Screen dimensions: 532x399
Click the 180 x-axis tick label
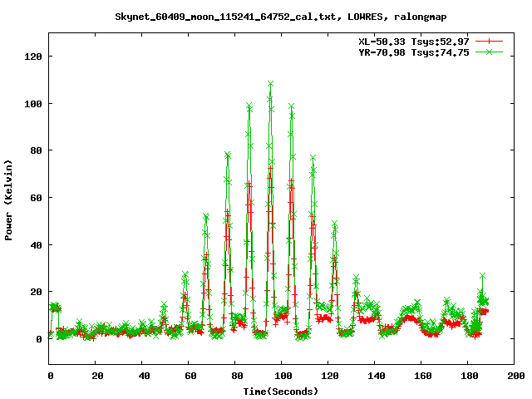click(469, 376)
